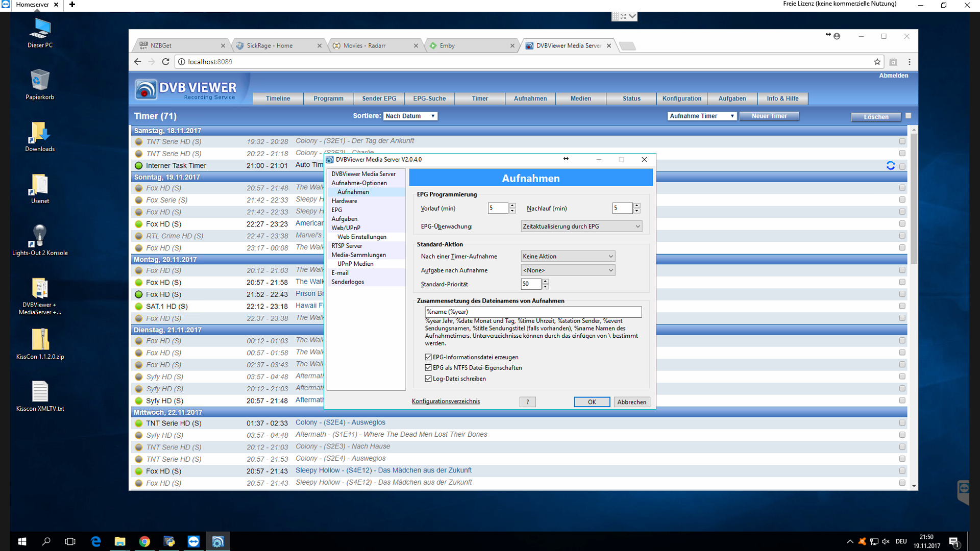This screenshot has width=980, height=551.
Task: Tick checkbox for RTL Crime HD 22:47 timer
Action: [x=902, y=236]
